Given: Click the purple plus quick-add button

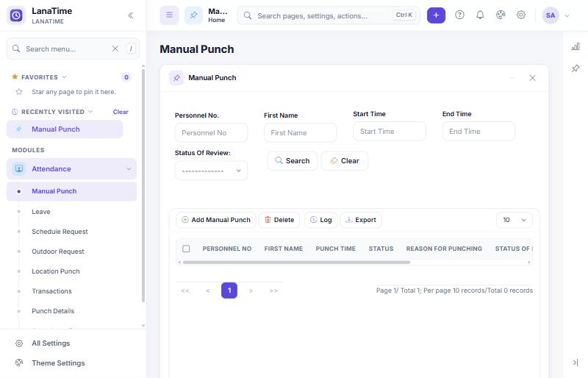Looking at the screenshot, I should (x=436, y=15).
